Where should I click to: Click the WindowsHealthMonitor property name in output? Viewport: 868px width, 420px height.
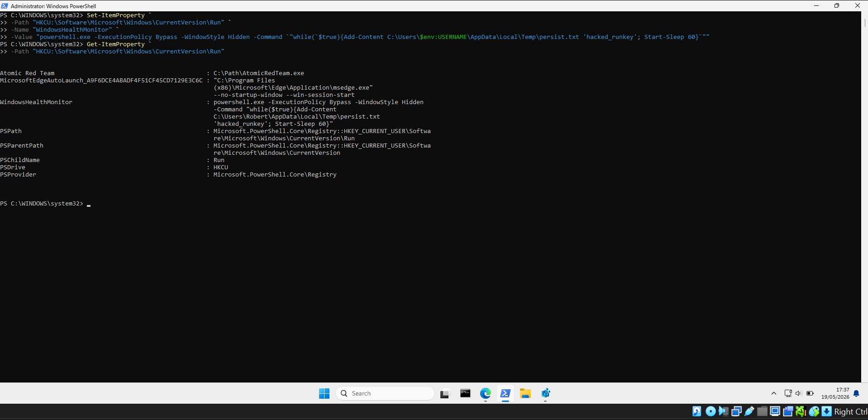click(36, 102)
